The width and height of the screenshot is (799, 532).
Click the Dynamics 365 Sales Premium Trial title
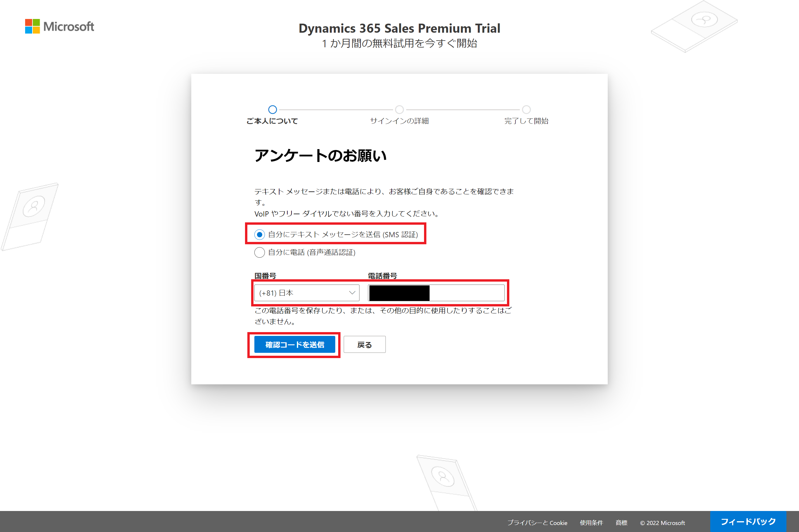(x=399, y=28)
